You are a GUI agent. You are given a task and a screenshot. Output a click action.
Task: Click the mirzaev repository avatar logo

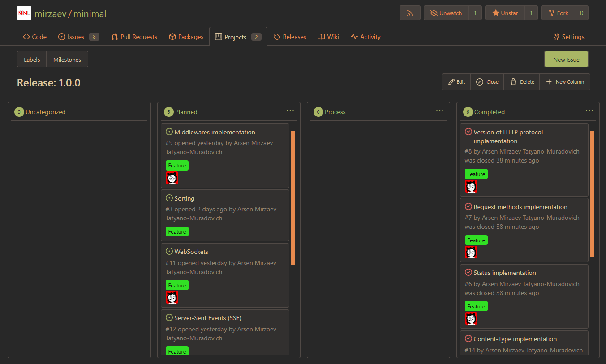point(24,13)
